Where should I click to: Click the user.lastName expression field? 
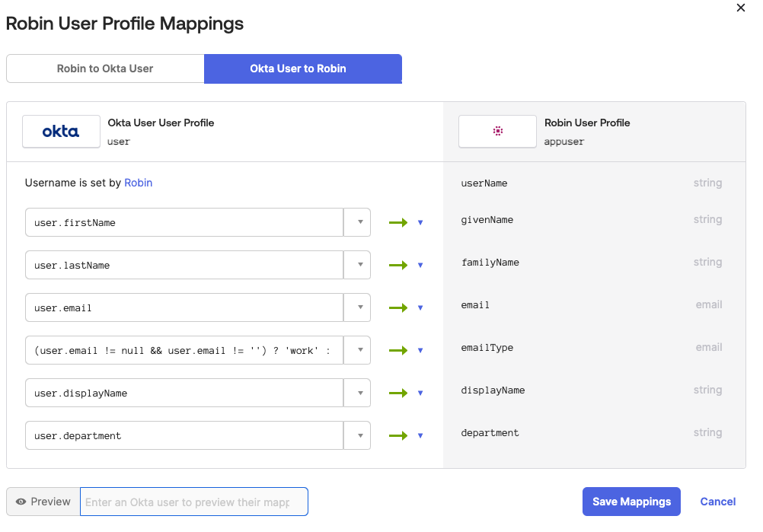(184, 265)
